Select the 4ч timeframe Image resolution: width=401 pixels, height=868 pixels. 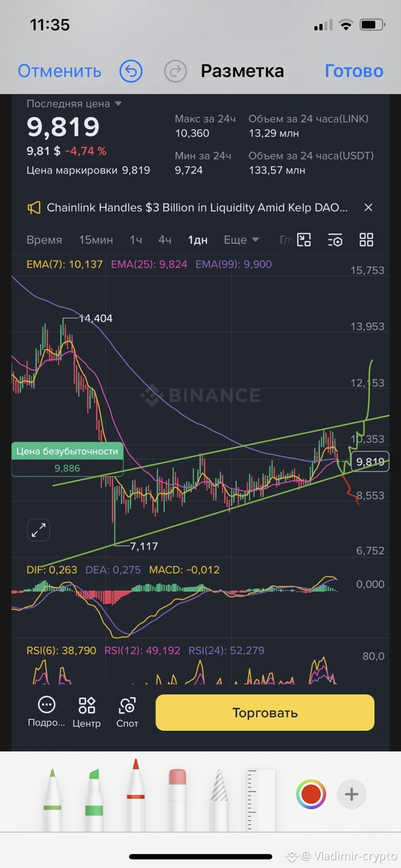(x=165, y=240)
